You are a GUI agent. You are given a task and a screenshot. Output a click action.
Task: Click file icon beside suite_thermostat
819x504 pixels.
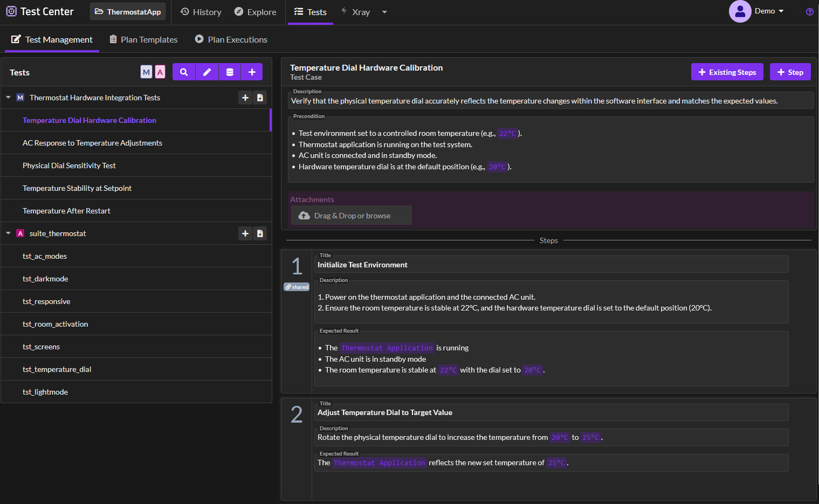coord(260,233)
